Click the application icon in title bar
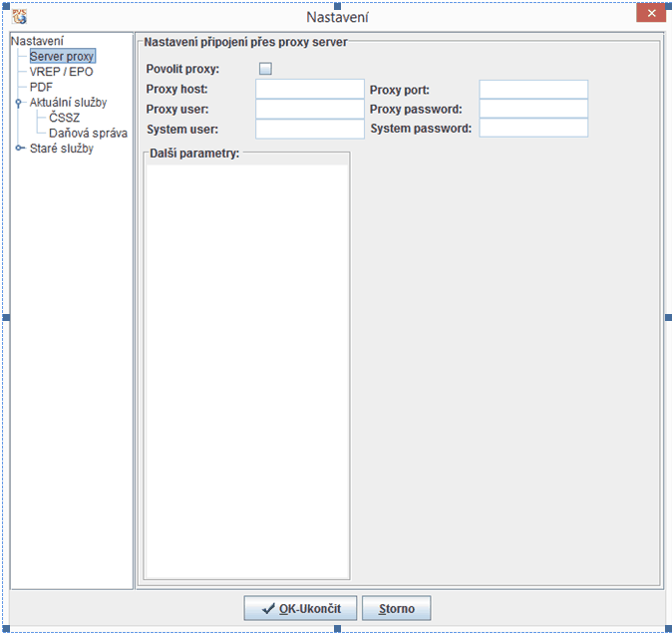 [19, 16]
